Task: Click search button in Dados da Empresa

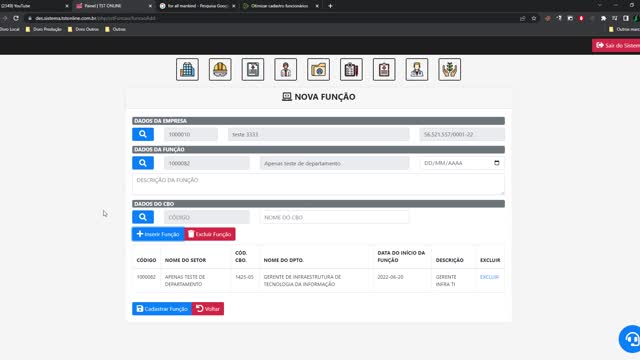Action: point(143,134)
